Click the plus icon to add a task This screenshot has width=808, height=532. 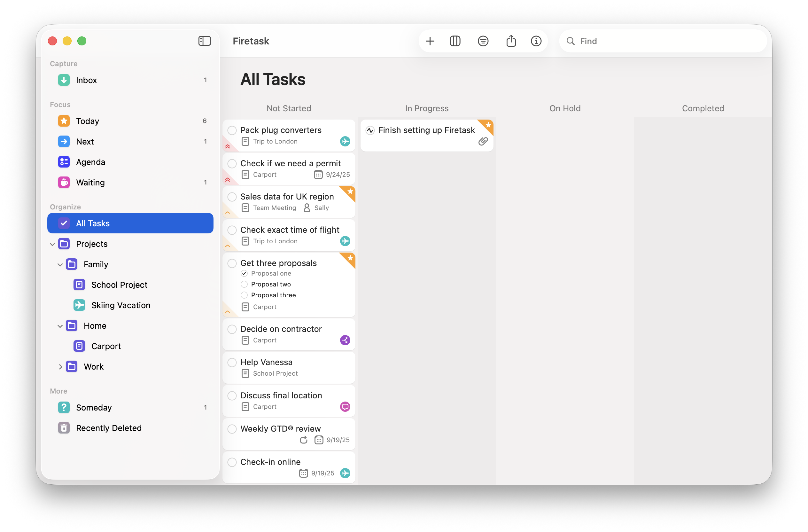click(x=430, y=41)
